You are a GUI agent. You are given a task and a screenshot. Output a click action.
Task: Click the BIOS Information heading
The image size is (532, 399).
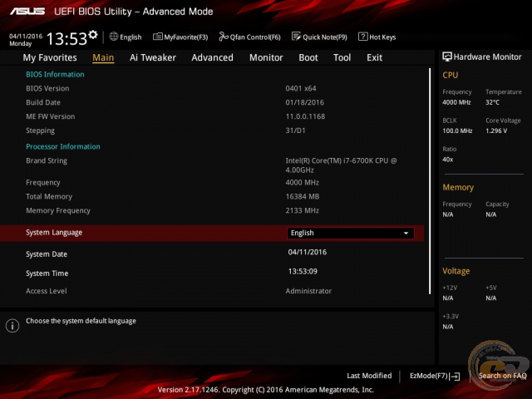tap(55, 74)
